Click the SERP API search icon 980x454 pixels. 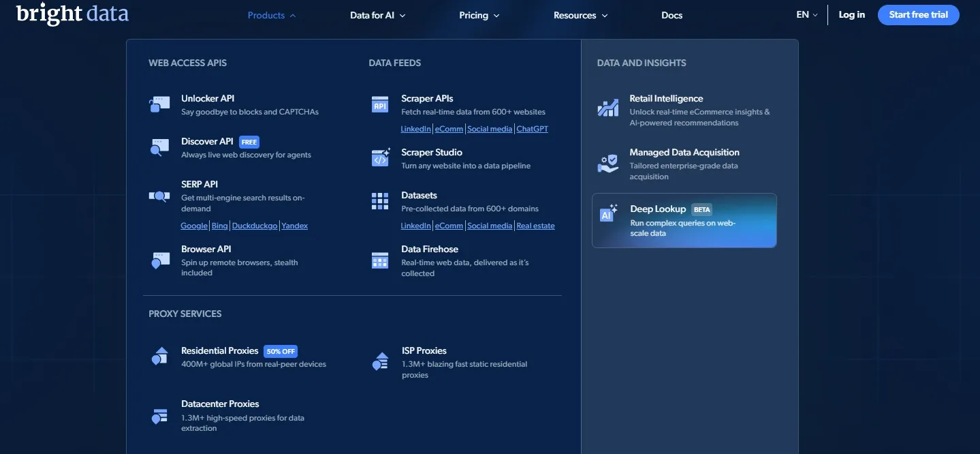[159, 196]
